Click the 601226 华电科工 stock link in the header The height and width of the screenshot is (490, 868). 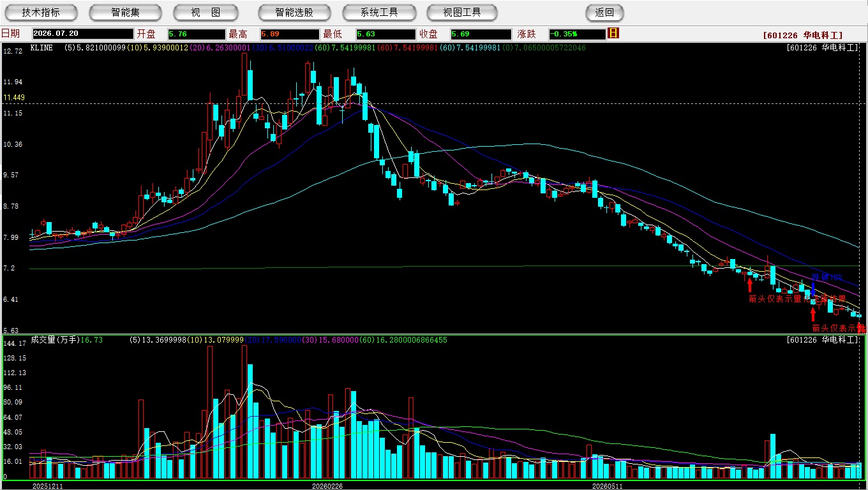point(803,36)
